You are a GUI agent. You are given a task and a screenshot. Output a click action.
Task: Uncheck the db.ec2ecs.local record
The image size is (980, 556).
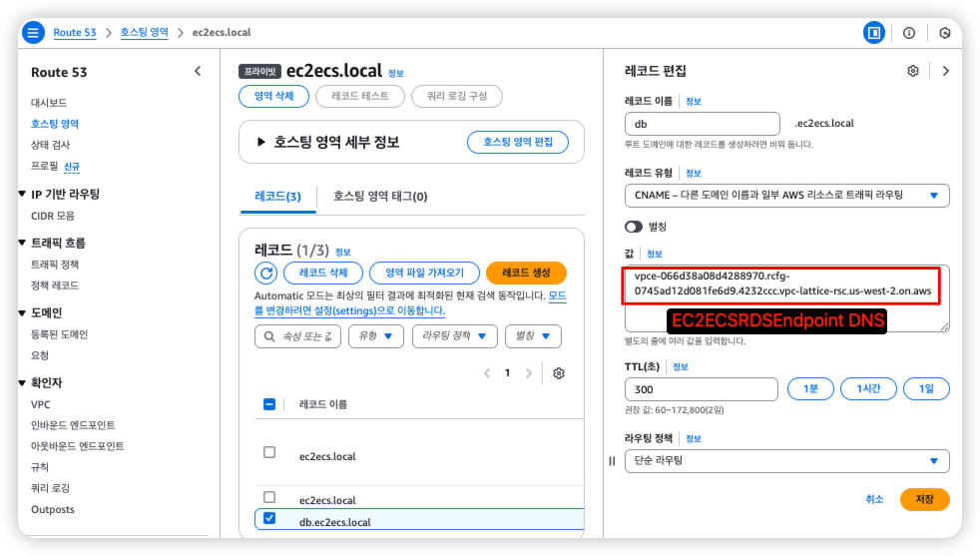(269, 518)
